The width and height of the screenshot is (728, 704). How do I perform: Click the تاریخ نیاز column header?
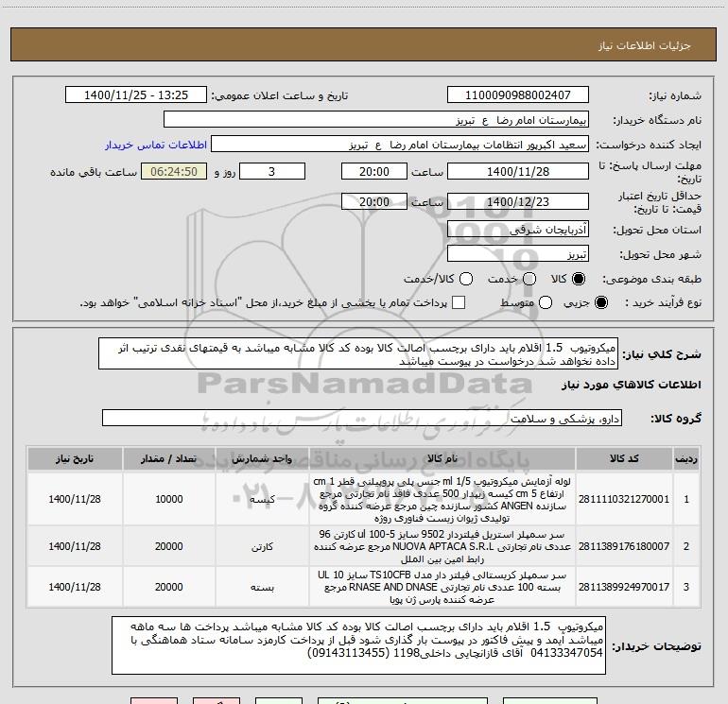(x=75, y=458)
